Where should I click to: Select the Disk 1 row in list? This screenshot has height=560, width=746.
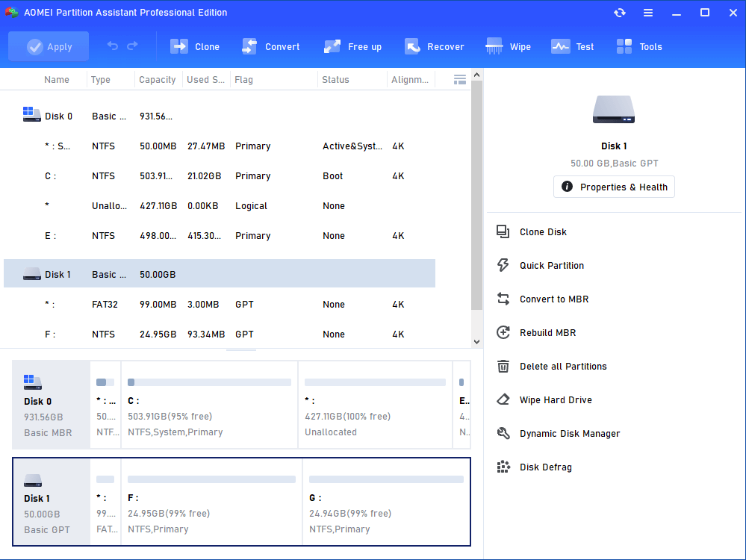tap(220, 273)
